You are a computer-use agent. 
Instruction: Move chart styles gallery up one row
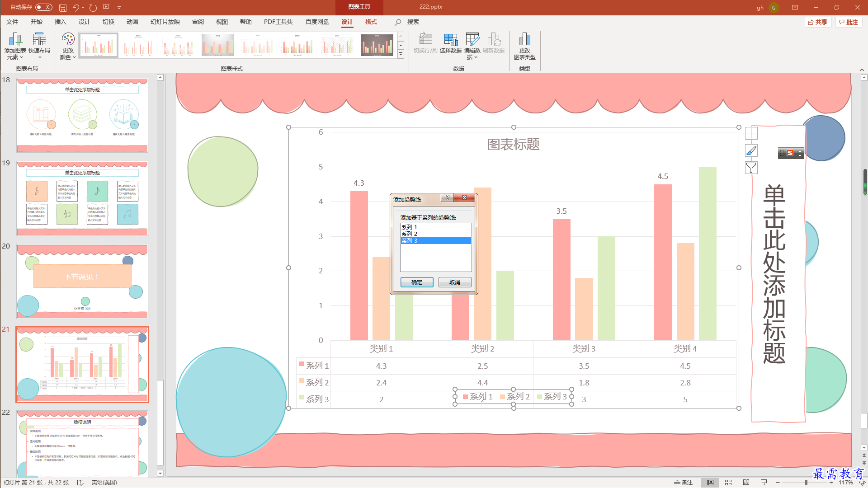[401, 36]
